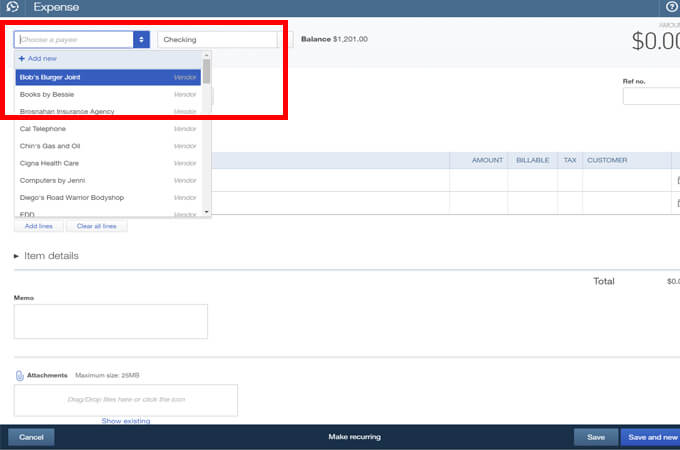Click the first row Amount cell

[478, 180]
